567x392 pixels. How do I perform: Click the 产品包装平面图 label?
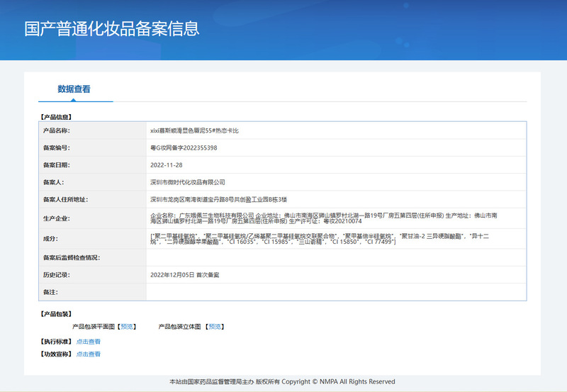94,327
